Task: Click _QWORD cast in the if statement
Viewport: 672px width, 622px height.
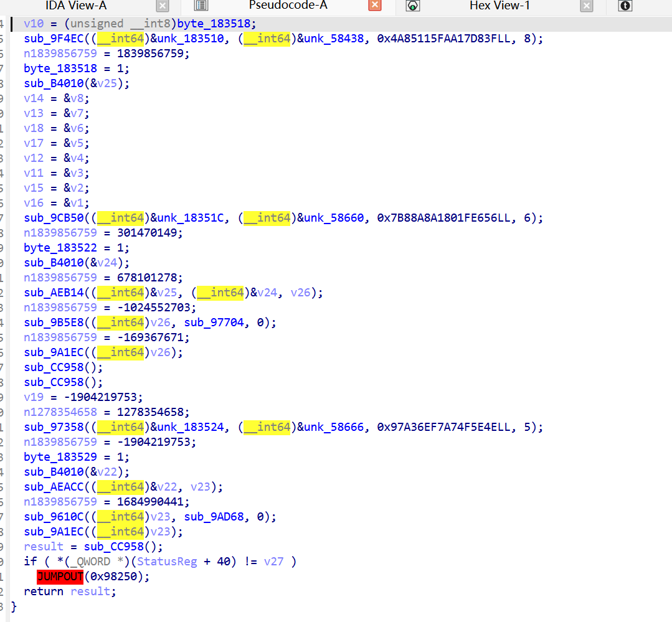Action: (x=90, y=562)
